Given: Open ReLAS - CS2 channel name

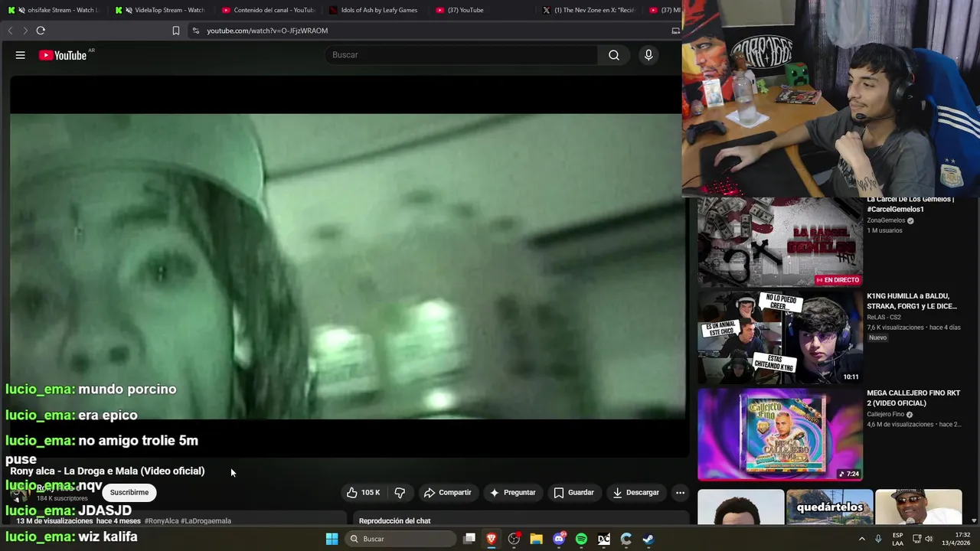Looking at the screenshot, I should [x=884, y=317].
